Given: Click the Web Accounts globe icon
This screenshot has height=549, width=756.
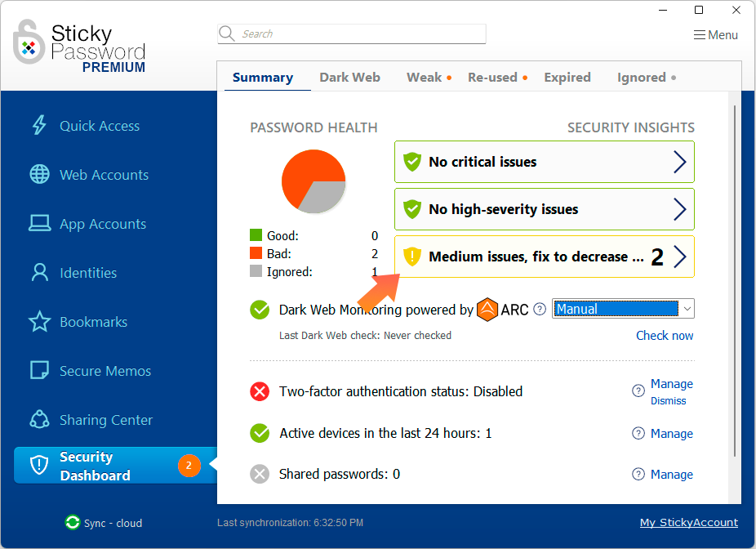Looking at the screenshot, I should tap(39, 175).
